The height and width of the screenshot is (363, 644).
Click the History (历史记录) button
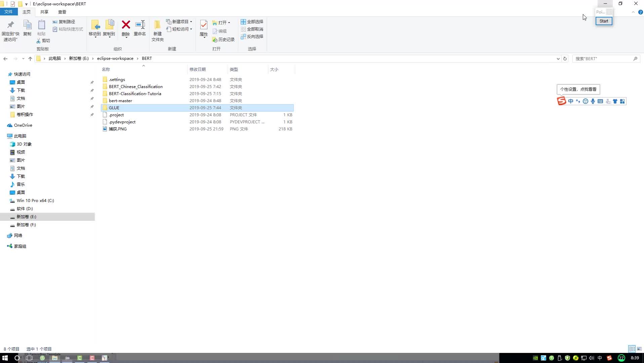point(223,40)
